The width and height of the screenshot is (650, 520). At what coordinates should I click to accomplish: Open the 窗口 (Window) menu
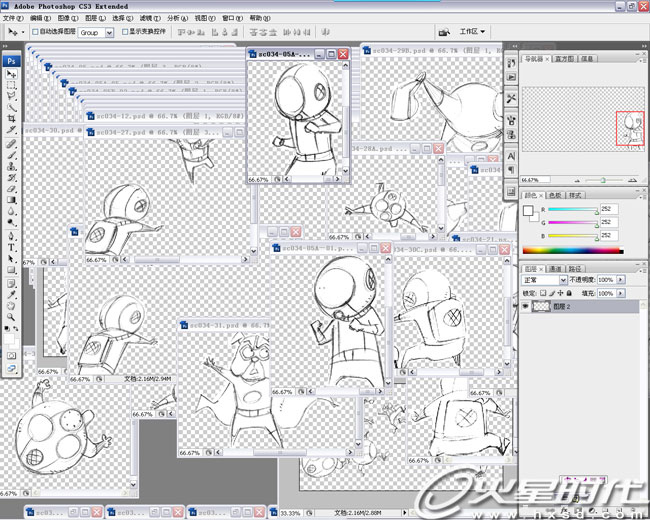[x=232, y=18]
